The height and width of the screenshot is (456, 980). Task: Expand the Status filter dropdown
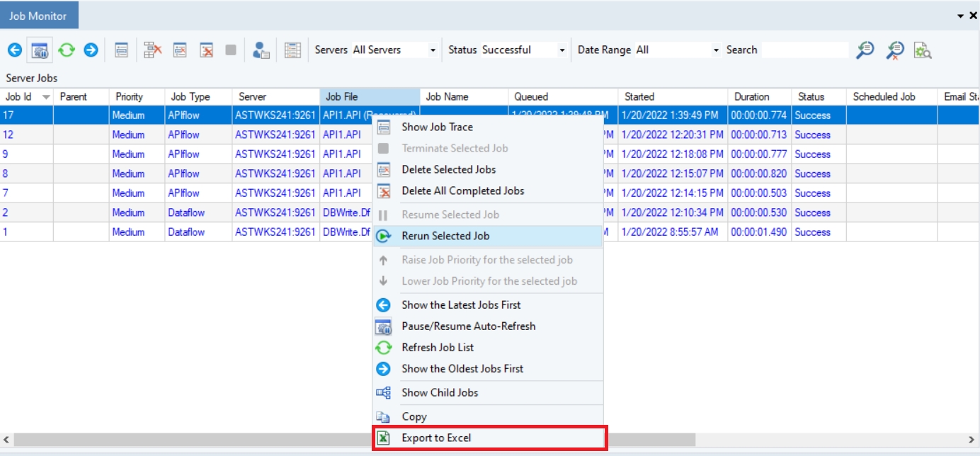click(562, 50)
